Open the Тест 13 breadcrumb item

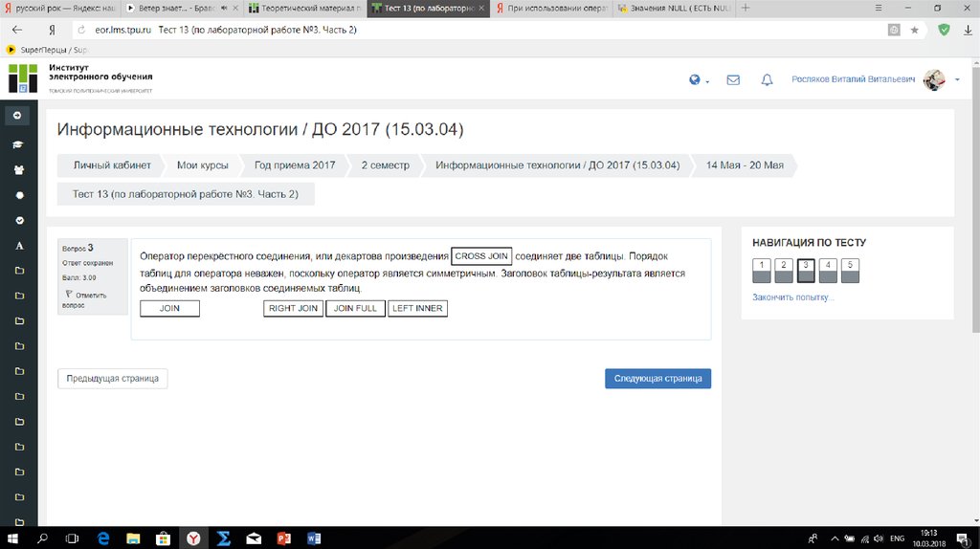pos(186,194)
